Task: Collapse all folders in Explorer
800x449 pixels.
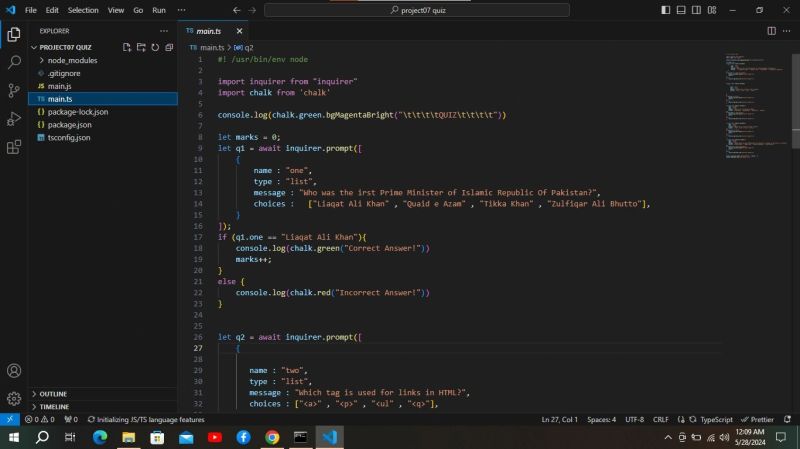Action: (169, 47)
